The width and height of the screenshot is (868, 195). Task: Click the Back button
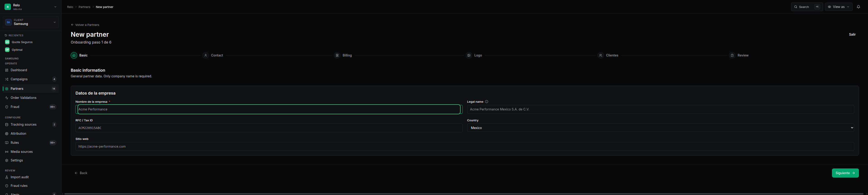(81, 173)
